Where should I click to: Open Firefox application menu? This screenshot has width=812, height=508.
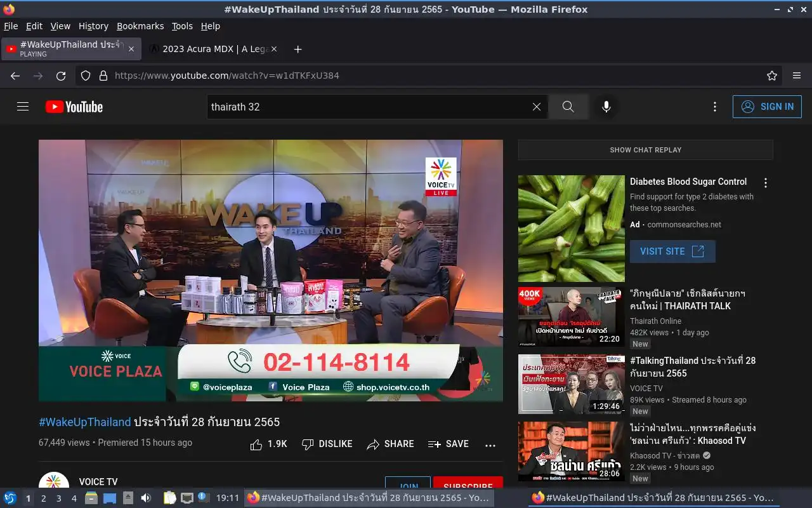pyautogui.click(x=797, y=76)
